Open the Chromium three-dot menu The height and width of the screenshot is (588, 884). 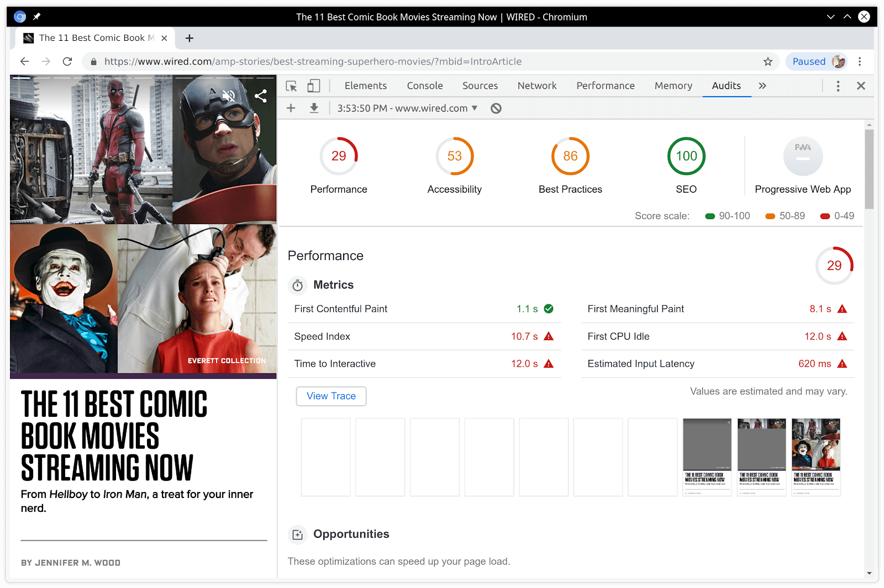point(860,61)
